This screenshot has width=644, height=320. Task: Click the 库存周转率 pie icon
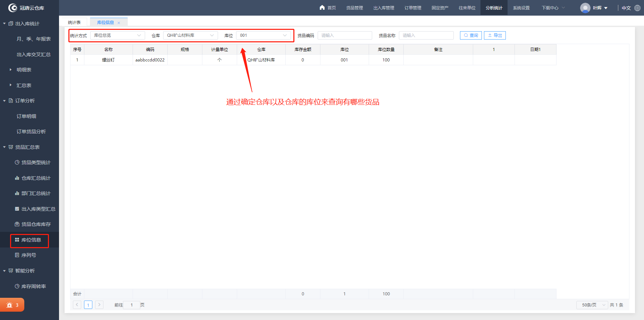17,286
